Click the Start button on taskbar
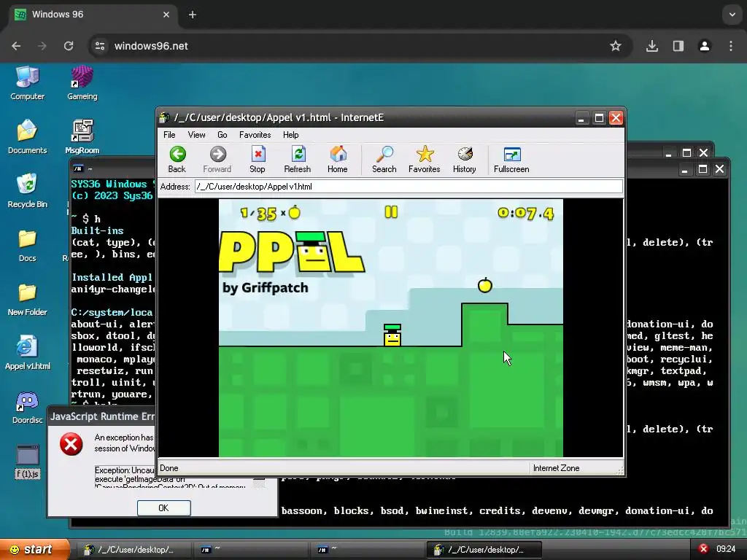 [x=34, y=549]
